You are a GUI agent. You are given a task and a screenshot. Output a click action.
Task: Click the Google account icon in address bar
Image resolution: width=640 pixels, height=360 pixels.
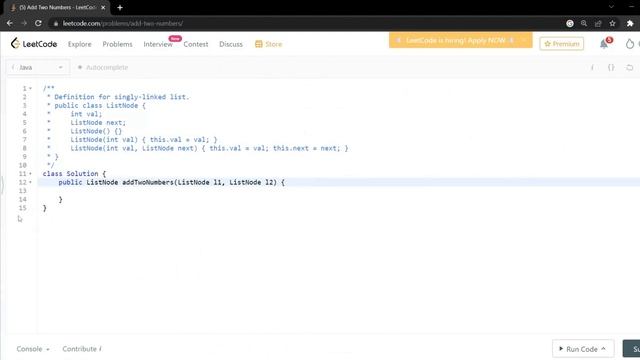click(x=570, y=24)
